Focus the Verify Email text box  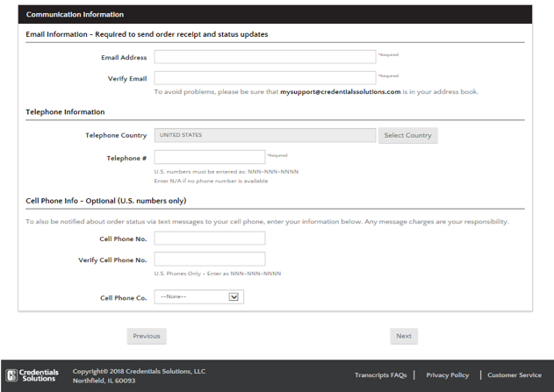[x=265, y=78]
